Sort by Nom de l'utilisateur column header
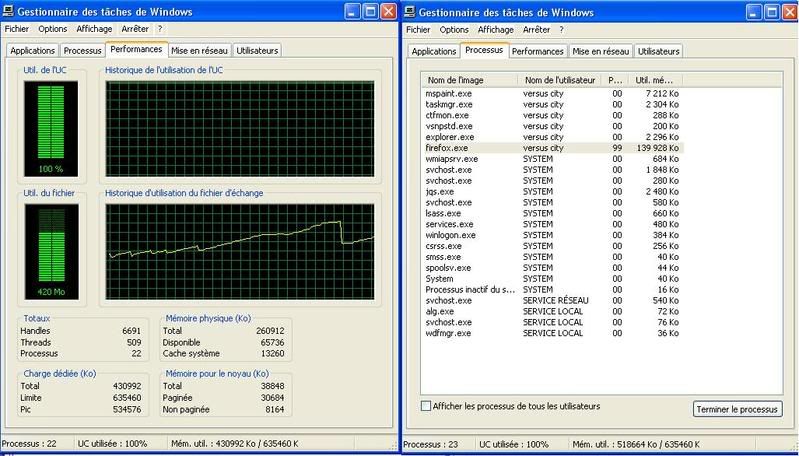 pyautogui.click(x=561, y=80)
